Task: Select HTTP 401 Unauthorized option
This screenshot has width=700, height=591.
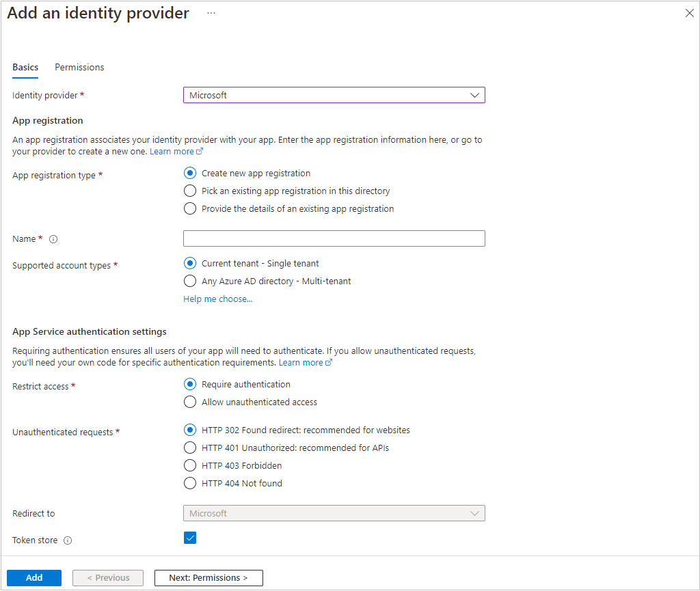Action: point(190,448)
